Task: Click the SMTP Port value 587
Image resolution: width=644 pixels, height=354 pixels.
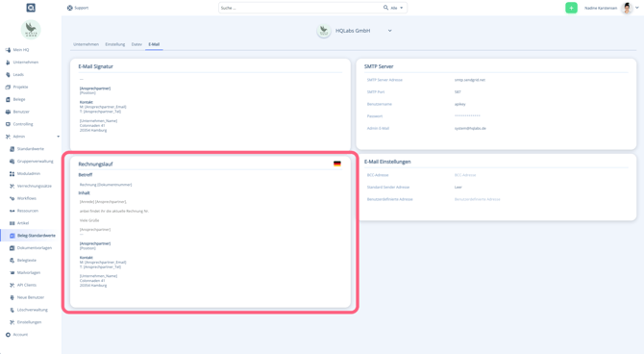Action: tap(458, 92)
